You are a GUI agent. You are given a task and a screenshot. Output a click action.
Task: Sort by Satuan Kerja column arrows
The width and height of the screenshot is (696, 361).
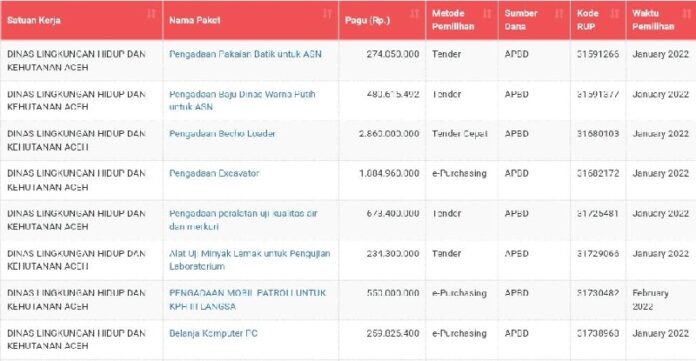pyautogui.click(x=151, y=14)
